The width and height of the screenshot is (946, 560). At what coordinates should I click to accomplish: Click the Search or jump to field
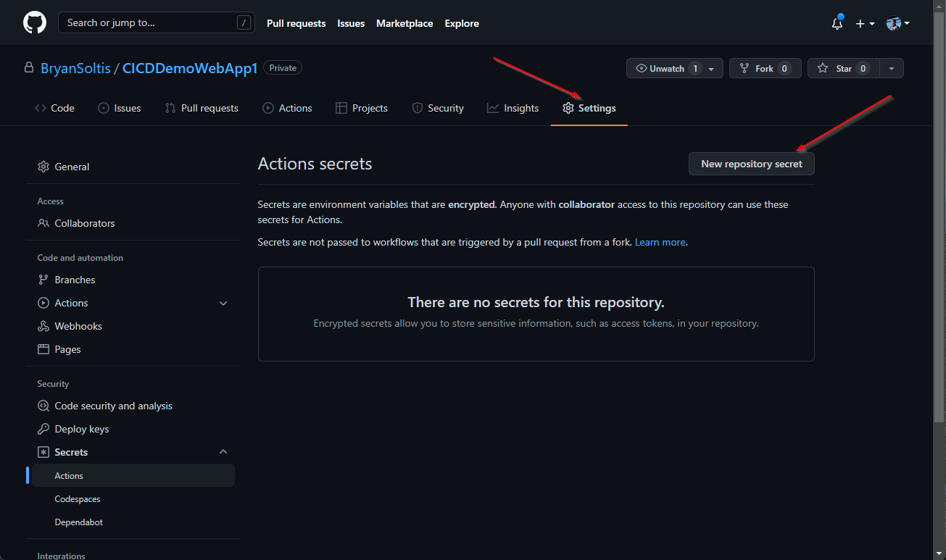click(x=149, y=23)
